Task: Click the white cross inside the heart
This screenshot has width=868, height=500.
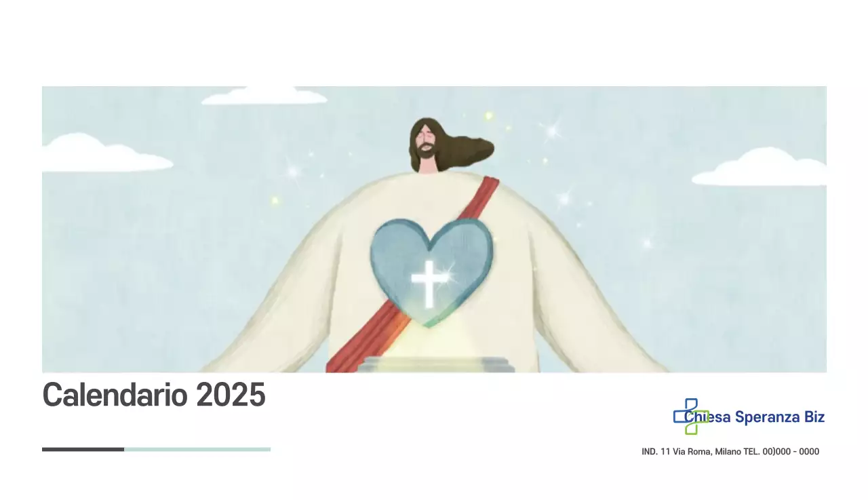Action: pos(427,283)
